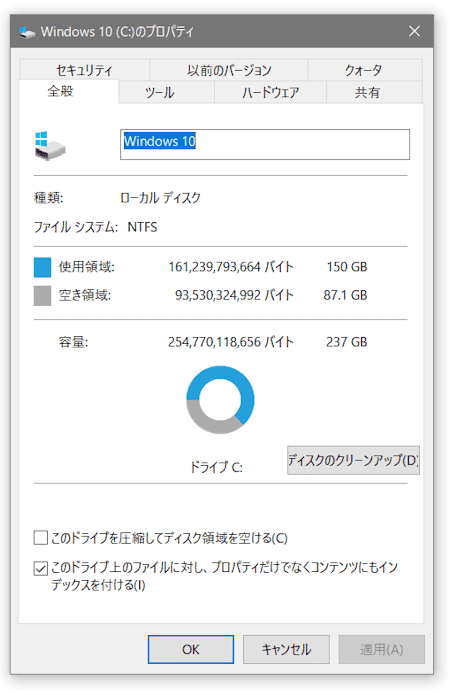Click the 適用(A) button

pyautogui.click(x=381, y=649)
